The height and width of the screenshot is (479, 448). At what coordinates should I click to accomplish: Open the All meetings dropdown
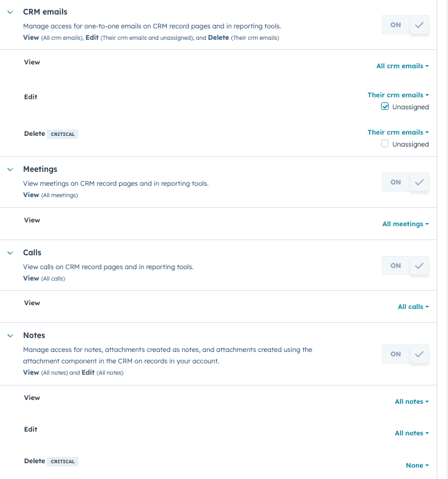[x=406, y=224]
